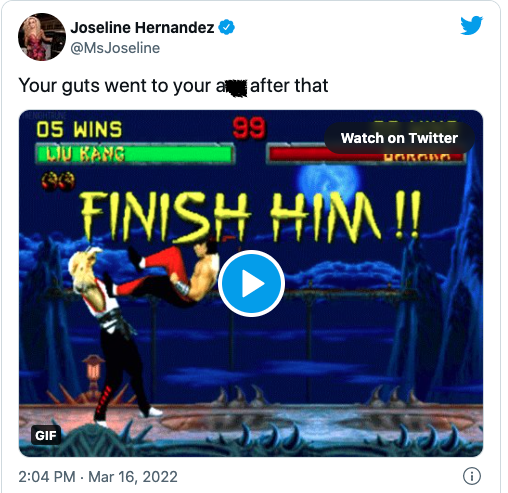The width and height of the screenshot is (508, 493).
Task: Click the blacked-out scribble in the tweet text
Action: 237,88
